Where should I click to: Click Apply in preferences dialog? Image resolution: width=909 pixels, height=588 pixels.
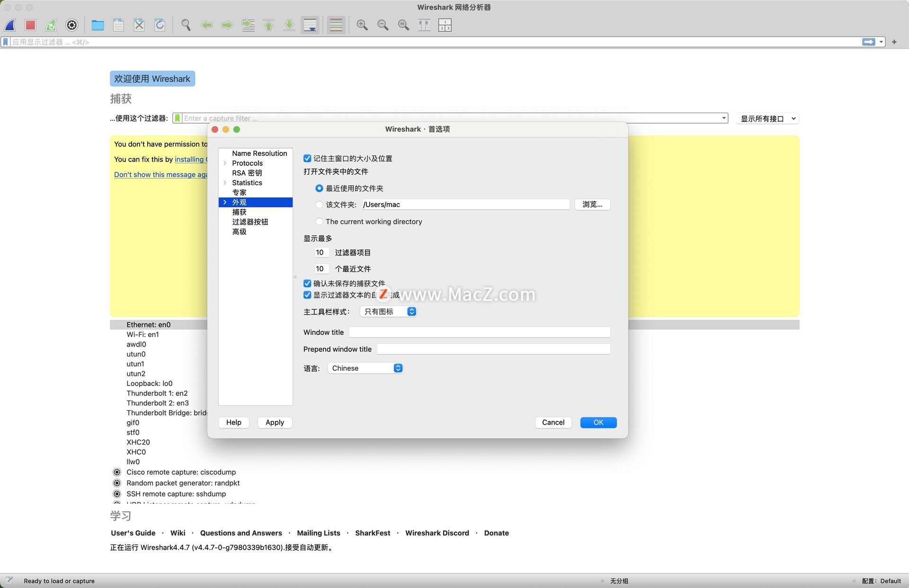tap(275, 423)
